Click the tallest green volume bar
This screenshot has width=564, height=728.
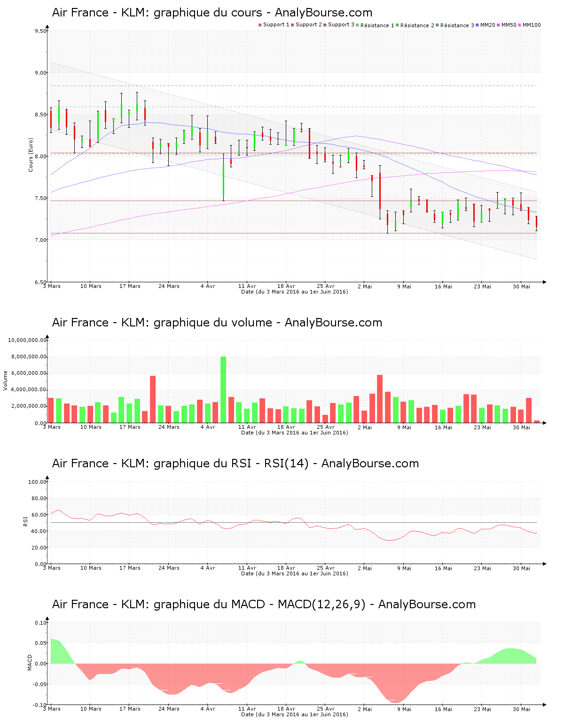click(223, 390)
